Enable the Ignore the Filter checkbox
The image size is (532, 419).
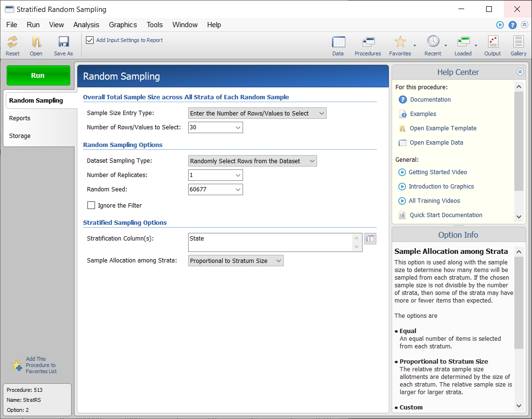pyautogui.click(x=91, y=205)
